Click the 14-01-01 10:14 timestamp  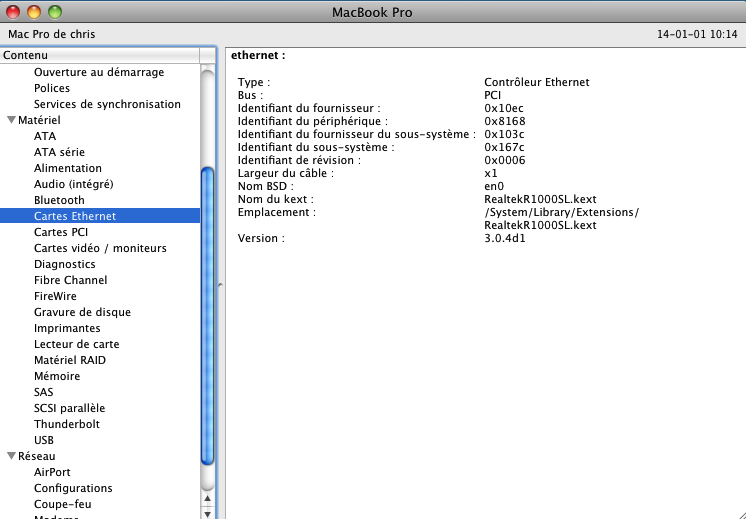point(697,34)
